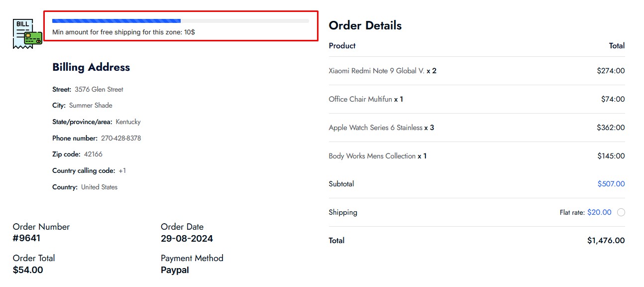
Task: Click the zip code 42166
Action: [93, 154]
